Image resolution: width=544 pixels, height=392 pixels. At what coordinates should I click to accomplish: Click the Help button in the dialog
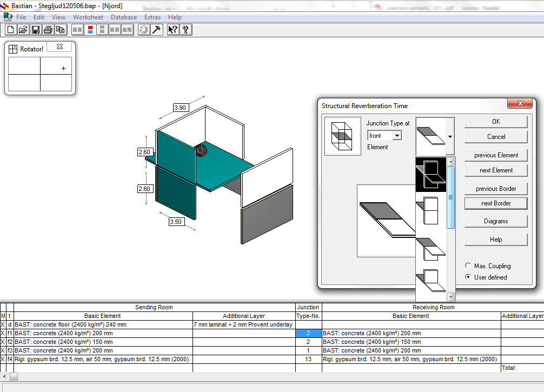coord(496,240)
